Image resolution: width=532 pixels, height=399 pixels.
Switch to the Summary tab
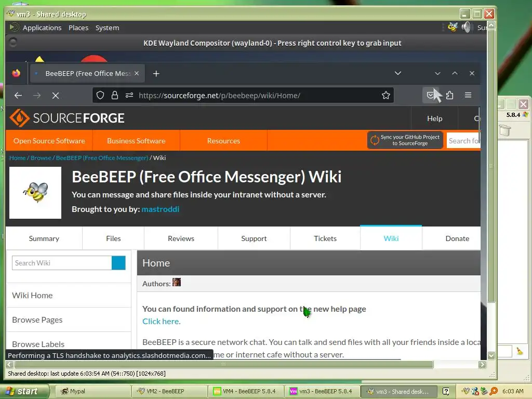[x=44, y=238]
